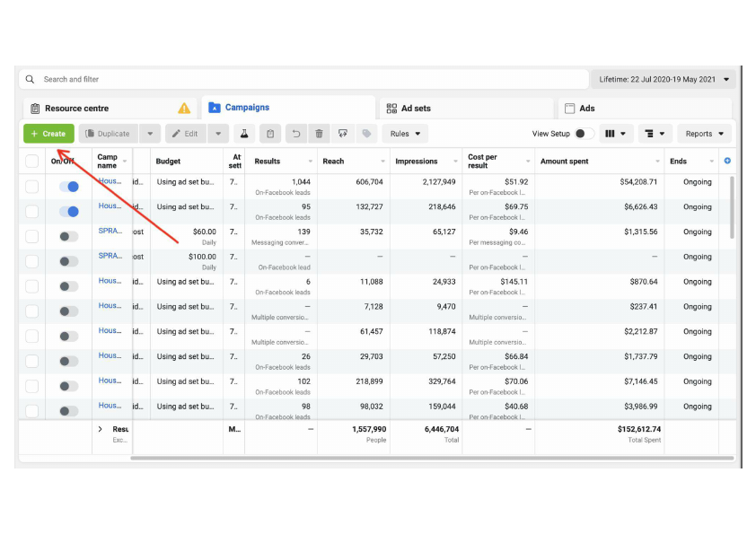Click the vertical table scrollbar
This screenshot has height=534, width=756.
(x=732, y=207)
